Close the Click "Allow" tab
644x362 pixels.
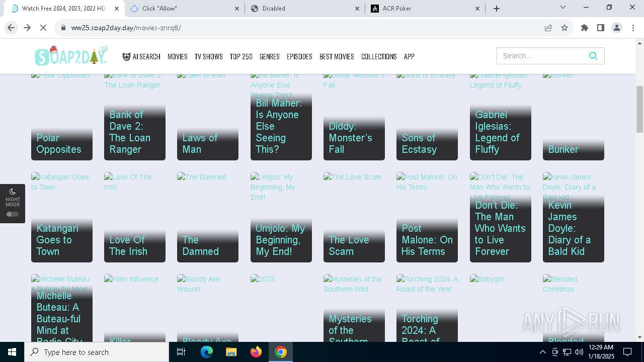[x=237, y=8]
